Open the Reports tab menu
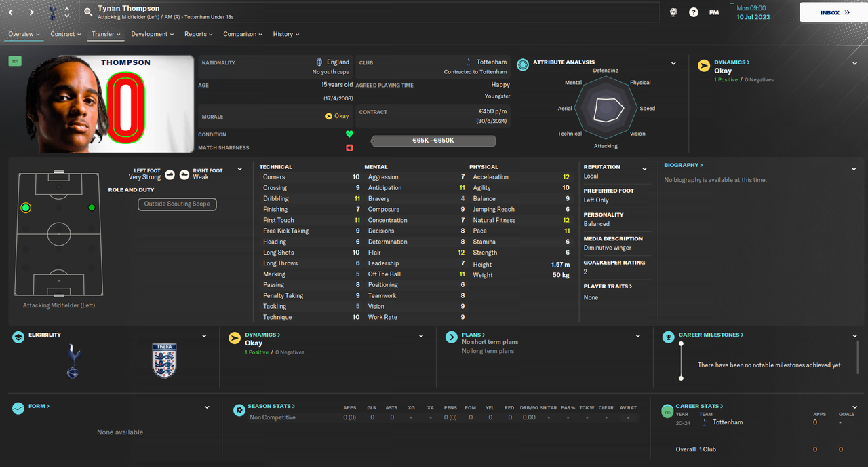The image size is (868, 467). (199, 34)
